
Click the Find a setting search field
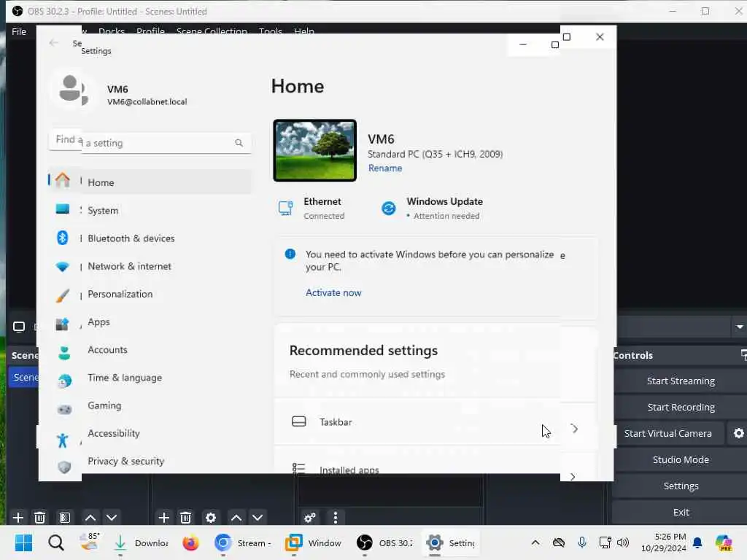(x=150, y=142)
